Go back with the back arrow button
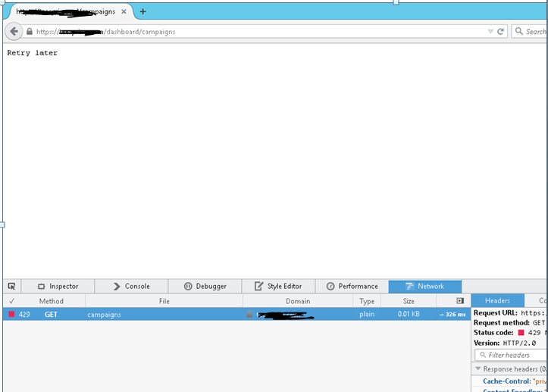 coord(14,32)
